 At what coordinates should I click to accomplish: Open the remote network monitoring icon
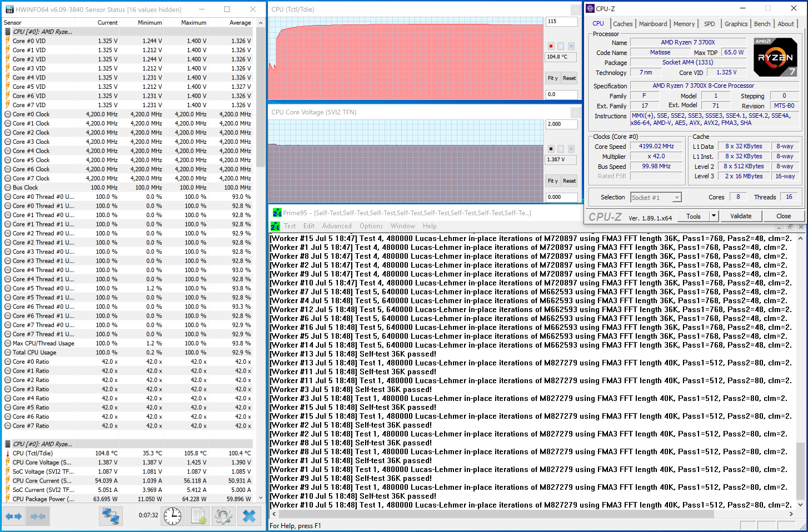[111, 516]
